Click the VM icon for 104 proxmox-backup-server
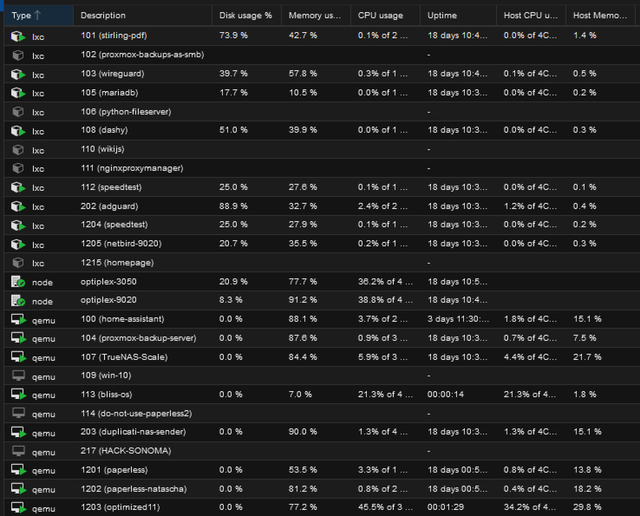640x516 pixels. pos(18,338)
